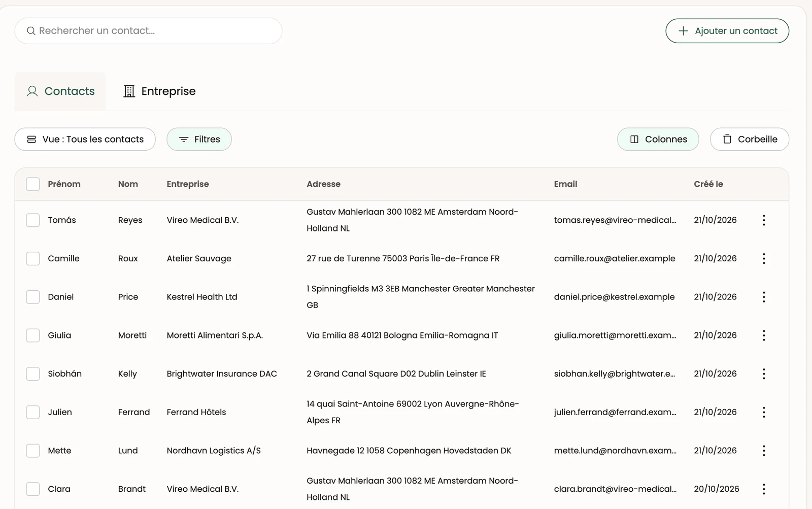The width and height of the screenshot is (812, 509).
Task: Click email daniel.price@kestrel.example
Action: point(614,297)
